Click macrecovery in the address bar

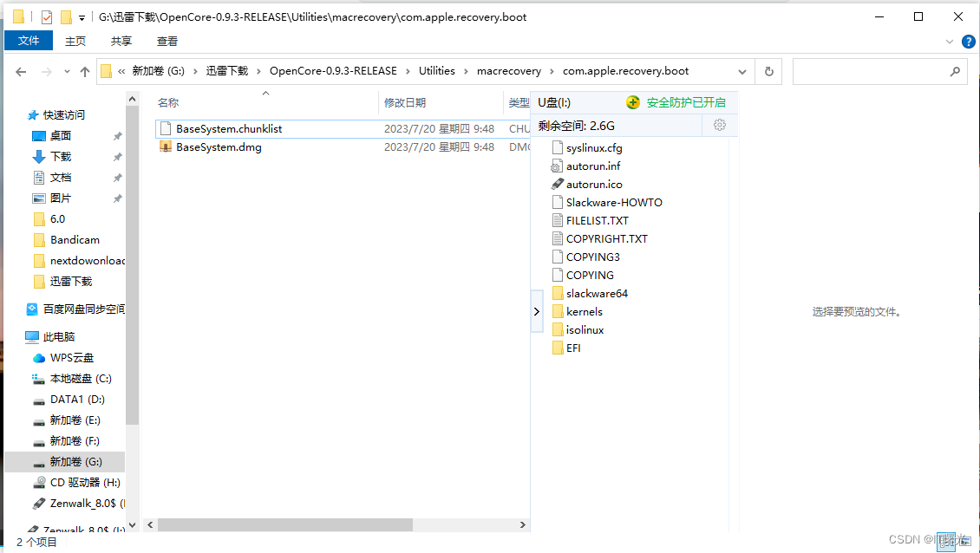click(509, 71)
